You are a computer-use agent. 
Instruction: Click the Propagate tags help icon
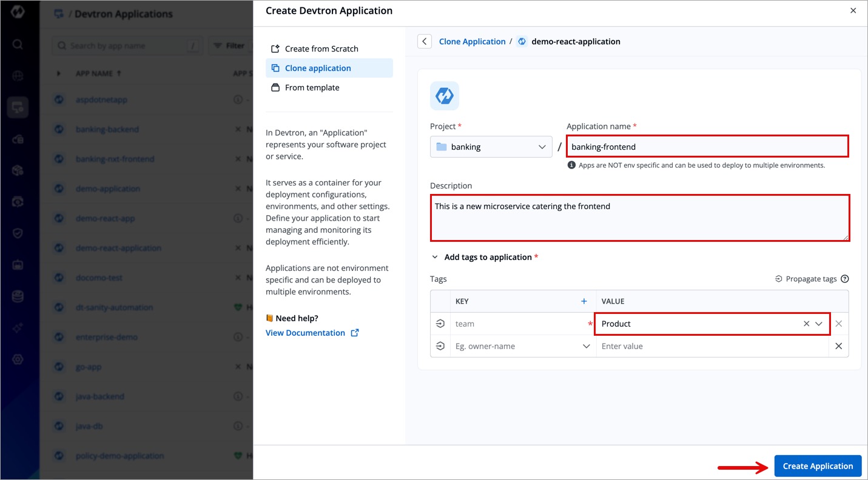point(844,279)
